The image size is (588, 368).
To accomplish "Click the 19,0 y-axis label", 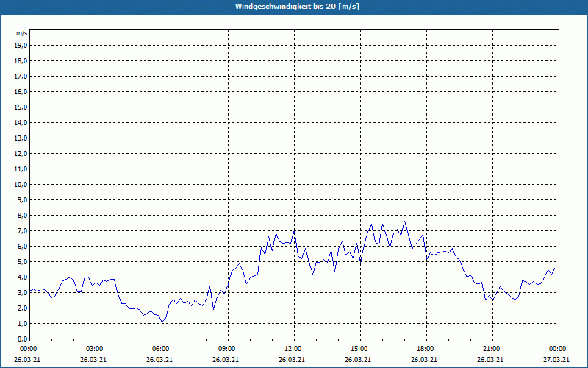I will [21, 46].
